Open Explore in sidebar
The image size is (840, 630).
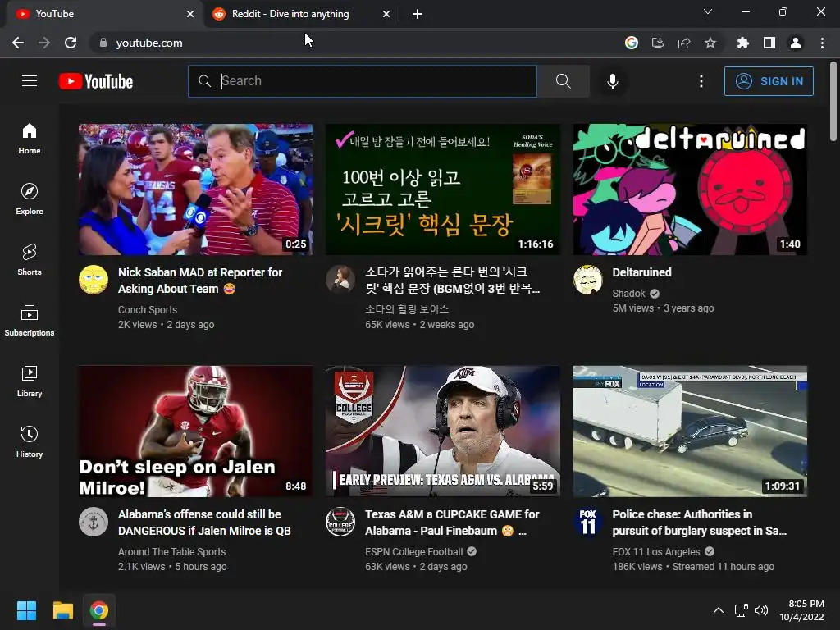[30, 199]
